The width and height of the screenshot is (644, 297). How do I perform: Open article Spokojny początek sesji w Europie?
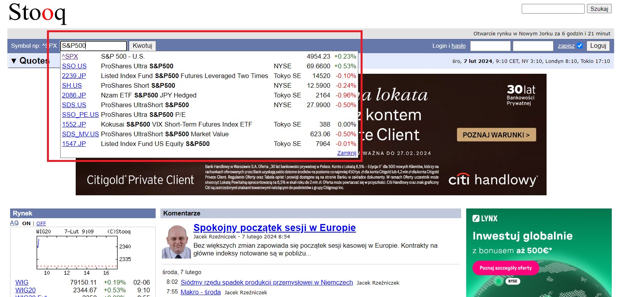coord(274,228)
